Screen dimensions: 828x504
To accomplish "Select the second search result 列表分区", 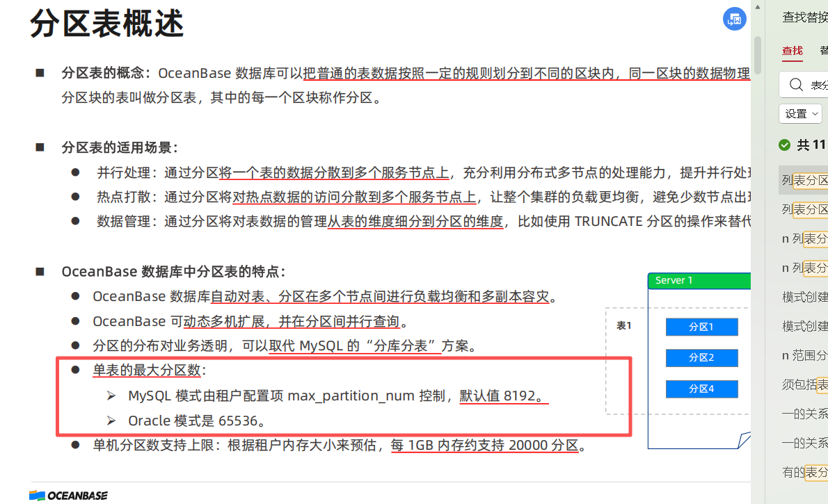I will (x=805, y=209).
